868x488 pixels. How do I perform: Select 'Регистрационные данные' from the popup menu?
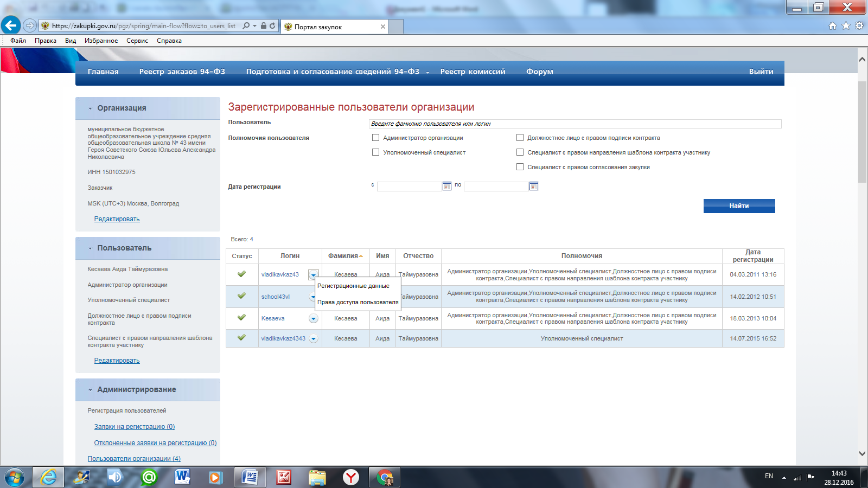click(353, 286)
